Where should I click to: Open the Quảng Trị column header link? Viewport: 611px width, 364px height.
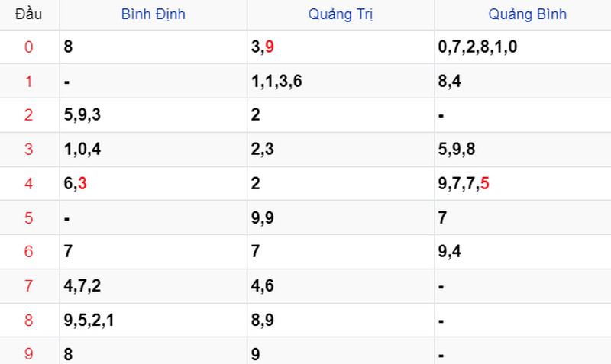click(340, 14)
